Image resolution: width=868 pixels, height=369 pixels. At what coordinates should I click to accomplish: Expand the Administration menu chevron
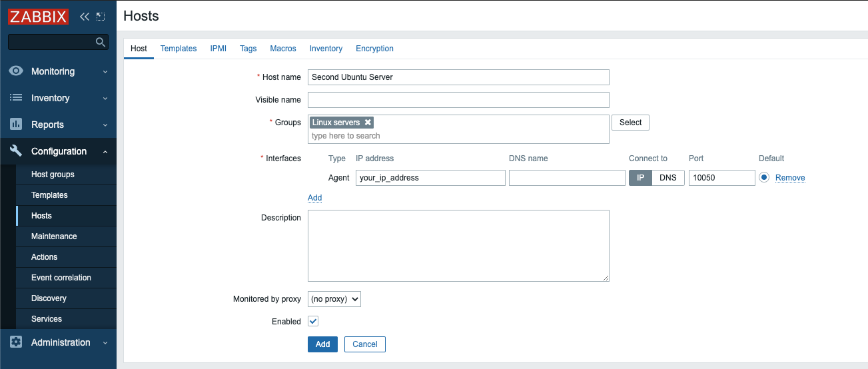click(x=105, y=343)
